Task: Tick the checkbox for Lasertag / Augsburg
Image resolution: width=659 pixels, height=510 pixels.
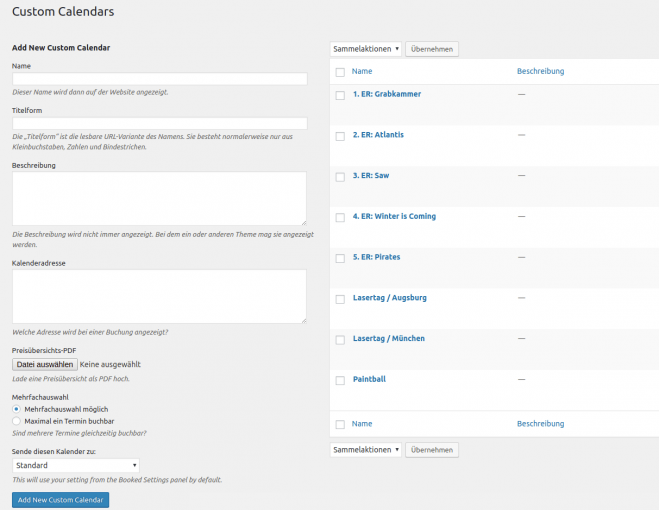Action: [x=340, y=299]
